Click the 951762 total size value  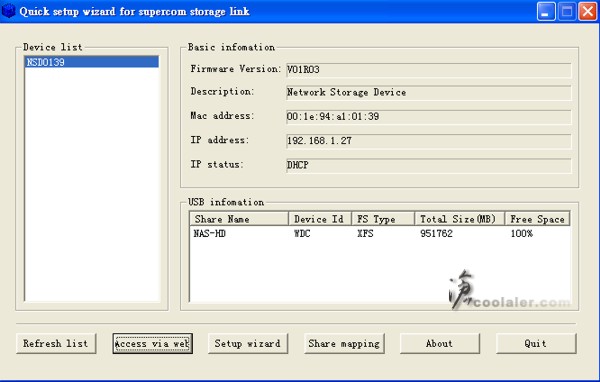pyautogui.click(x=436, y=233)
